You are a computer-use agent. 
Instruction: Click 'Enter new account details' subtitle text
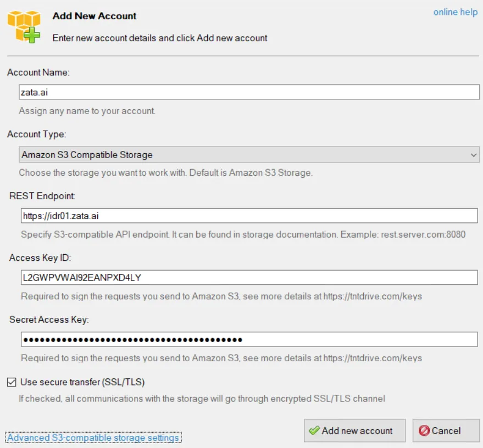click(160, 38)
